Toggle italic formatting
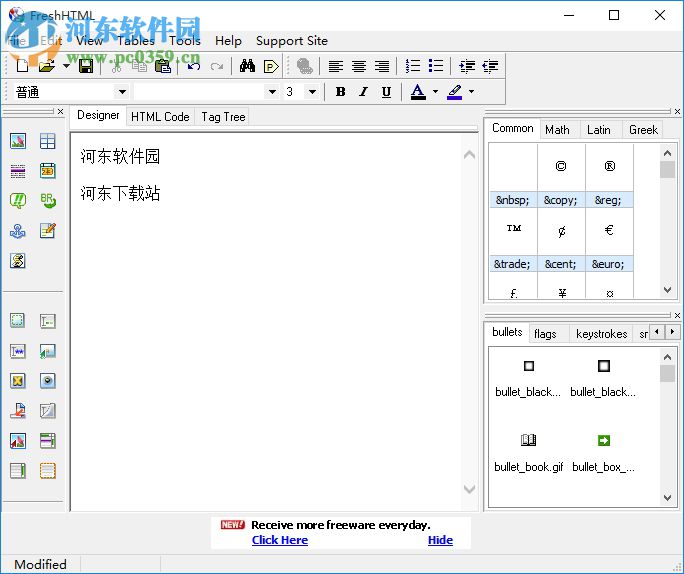The image size is (684, 574). pyautogui.click(x=363, y=92)
